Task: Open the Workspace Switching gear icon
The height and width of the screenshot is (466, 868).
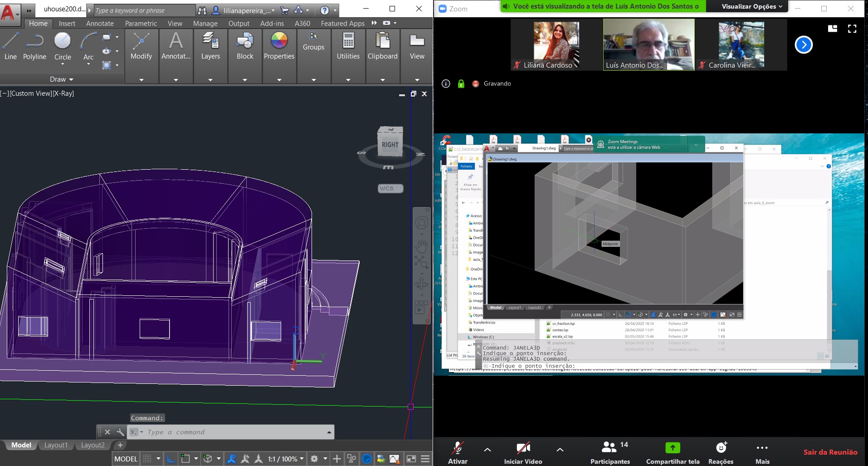Action: 314,459
